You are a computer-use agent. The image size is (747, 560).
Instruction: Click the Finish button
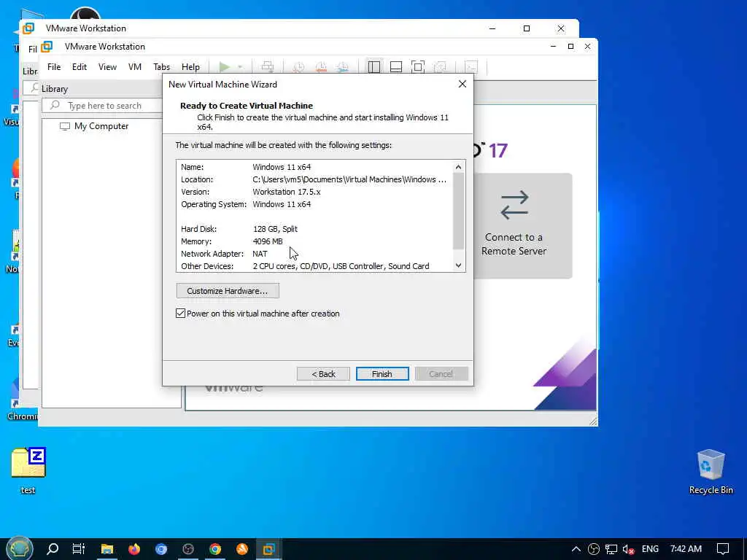point(382,374)
